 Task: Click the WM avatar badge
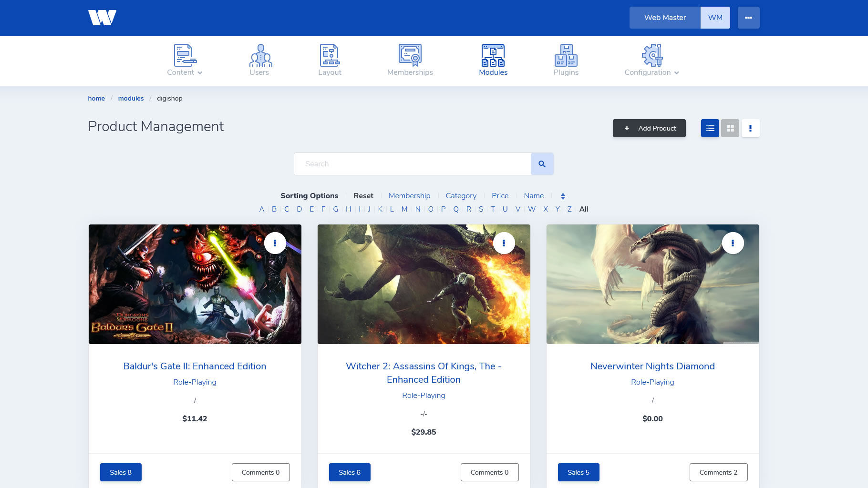pyautogui.click(x=715, y=18)
